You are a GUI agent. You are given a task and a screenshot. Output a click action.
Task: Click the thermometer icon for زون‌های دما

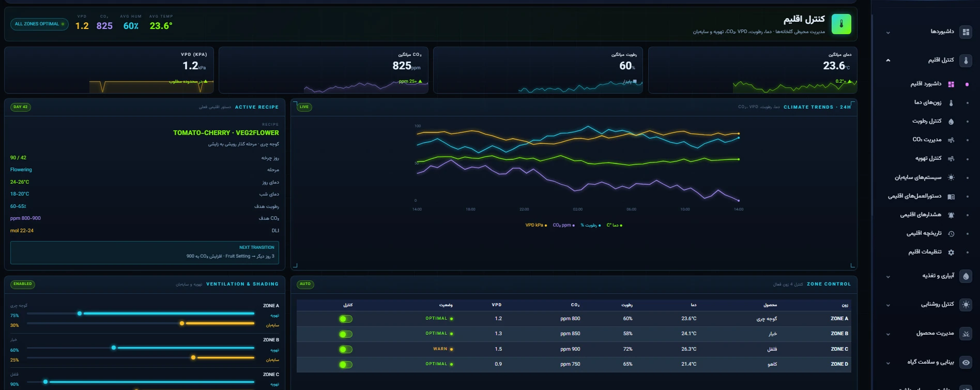[x=951, y=102]
